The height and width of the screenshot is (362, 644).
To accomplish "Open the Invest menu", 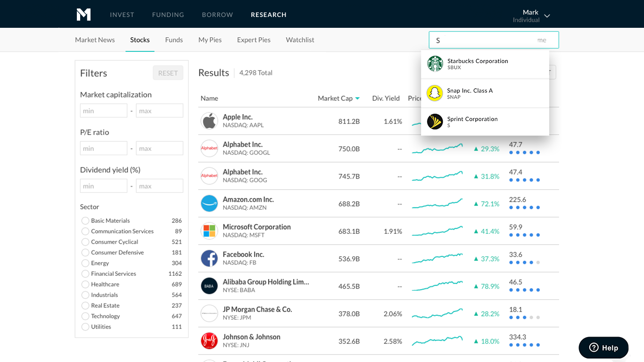I will click(122, 15).
